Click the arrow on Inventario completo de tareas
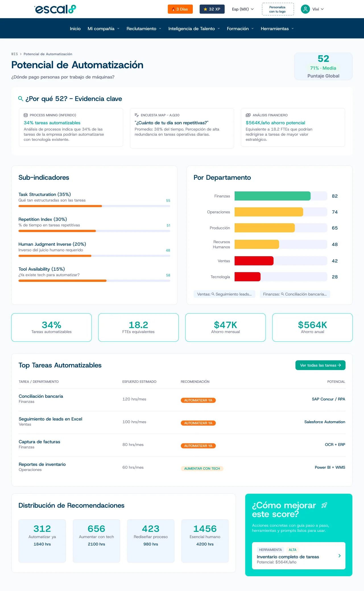This screenshot has height=591, width=364. (340, 556)
